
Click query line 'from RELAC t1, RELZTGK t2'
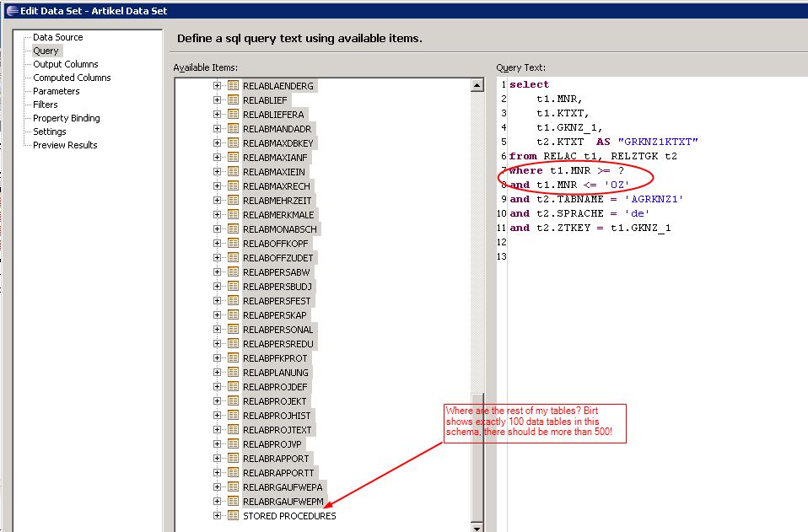[x=593, y=156]
